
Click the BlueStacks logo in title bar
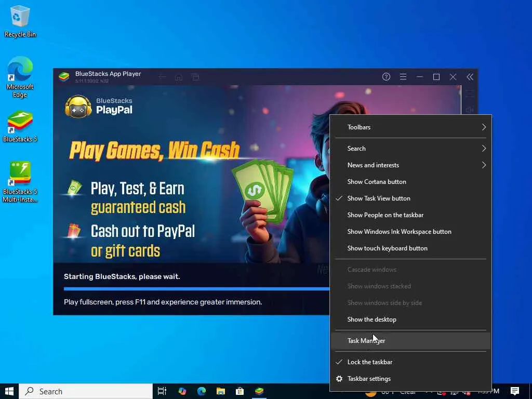tap(64, 77)
